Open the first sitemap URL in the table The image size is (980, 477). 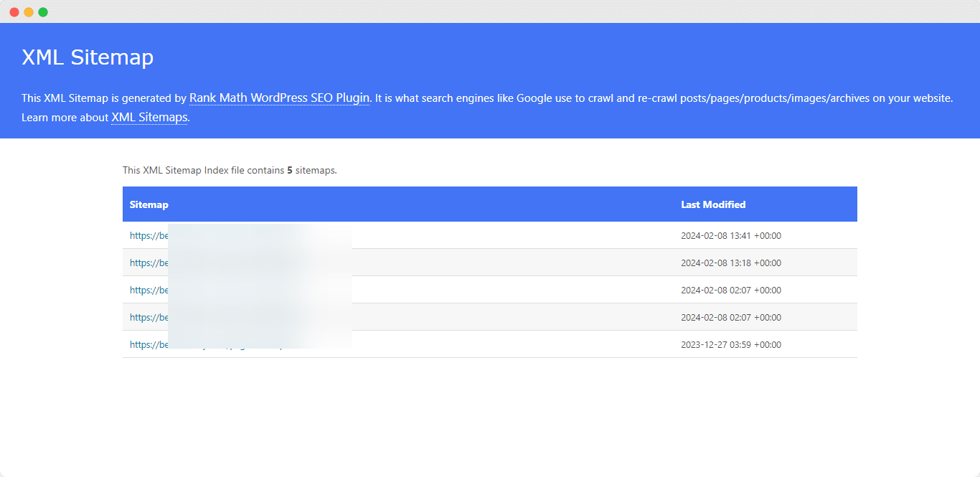[x=149, y=235]
